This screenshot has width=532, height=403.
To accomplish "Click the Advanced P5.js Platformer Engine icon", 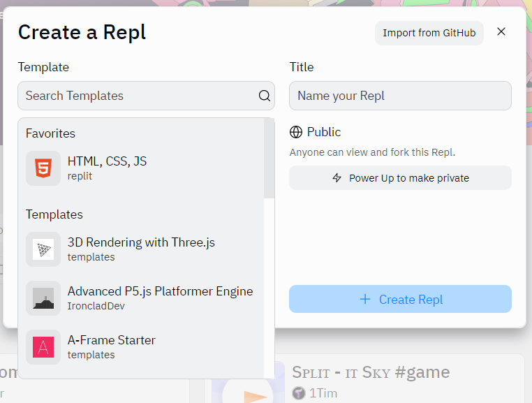I will click(43, 298).
